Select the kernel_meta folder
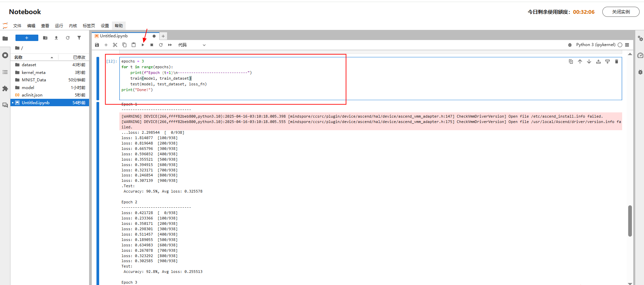Screen dimensions: 644x285 tap(50, 73)
